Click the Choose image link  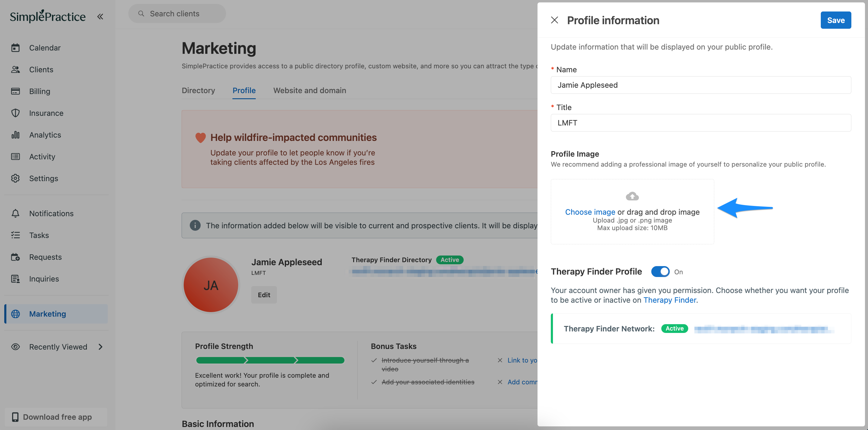click(x=590, y=212)
